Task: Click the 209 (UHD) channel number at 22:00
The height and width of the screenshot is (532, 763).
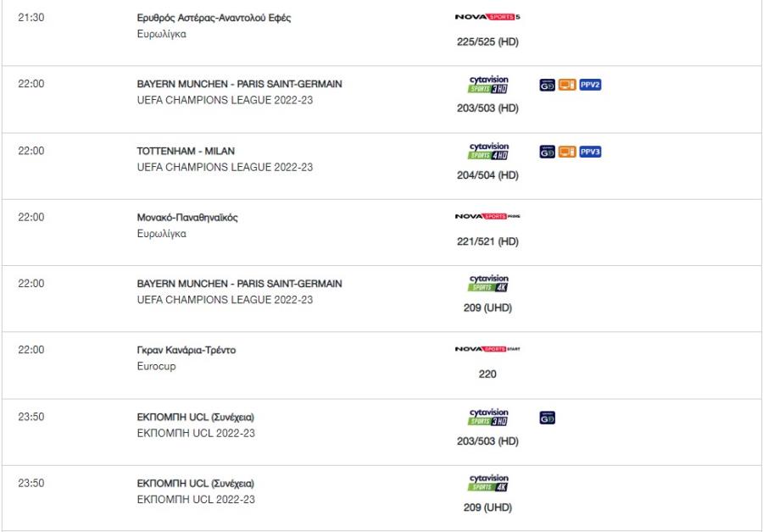Action: pyautogui.click(x=487, y=308)
